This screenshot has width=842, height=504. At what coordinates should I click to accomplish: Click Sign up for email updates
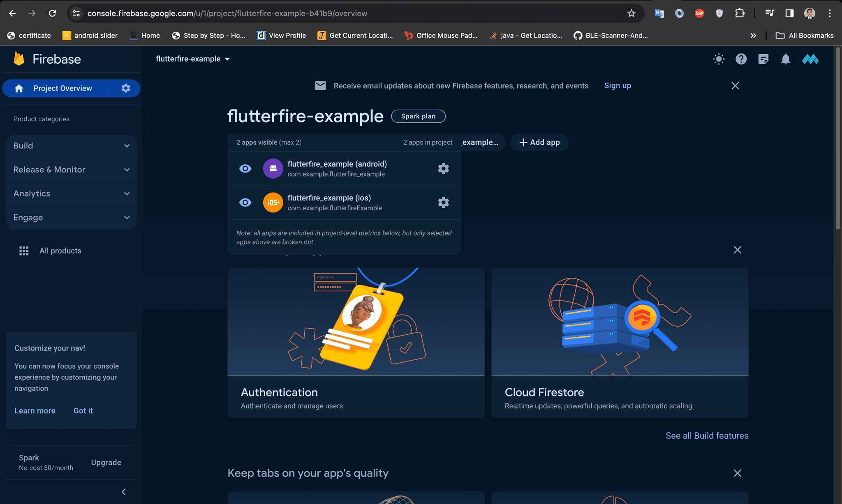(618, 85)
